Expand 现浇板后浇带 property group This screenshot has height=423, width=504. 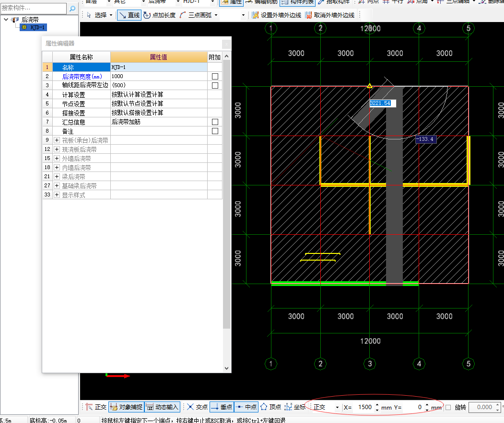57,149
